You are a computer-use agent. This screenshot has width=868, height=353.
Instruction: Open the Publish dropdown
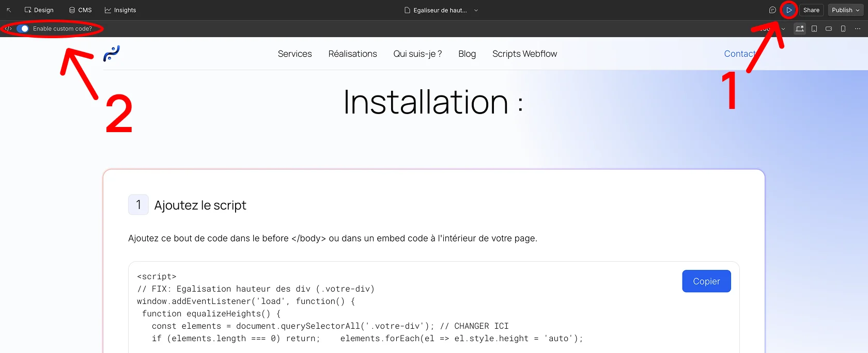(846, 10)
